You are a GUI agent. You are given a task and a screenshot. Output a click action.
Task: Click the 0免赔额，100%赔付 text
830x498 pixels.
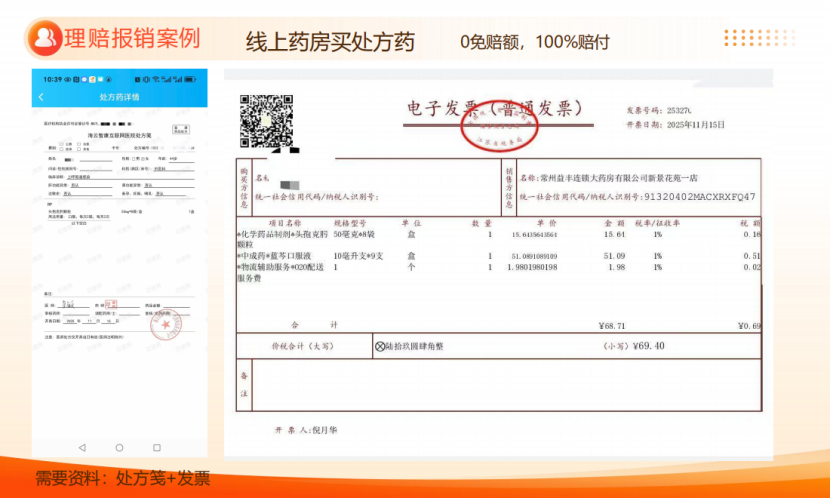(534, 42)
